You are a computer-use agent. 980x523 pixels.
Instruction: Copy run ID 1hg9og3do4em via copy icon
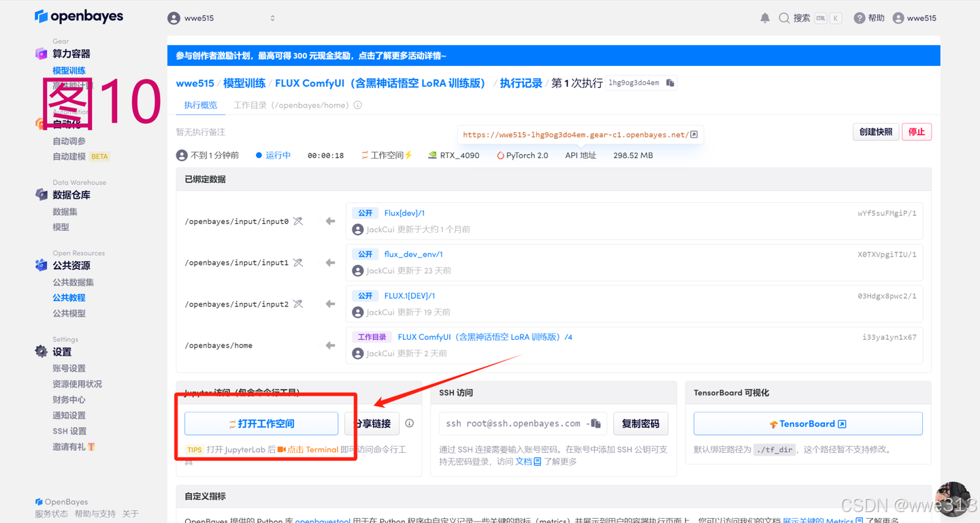tap(670, 82)
